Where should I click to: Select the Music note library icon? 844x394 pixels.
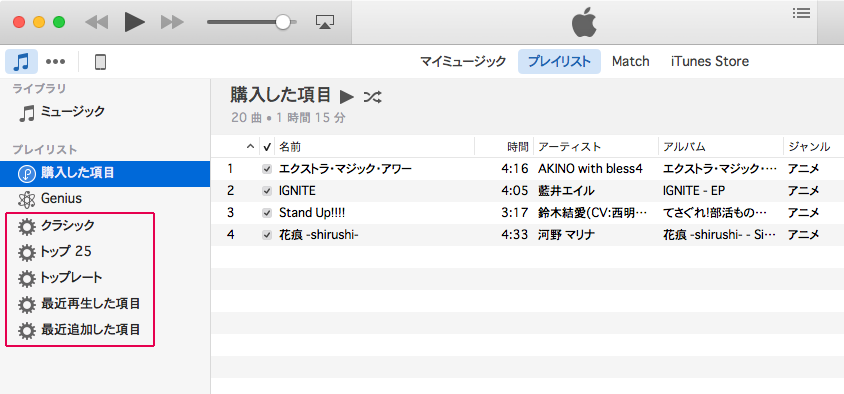pyautogui.click(x=21, y=61)
